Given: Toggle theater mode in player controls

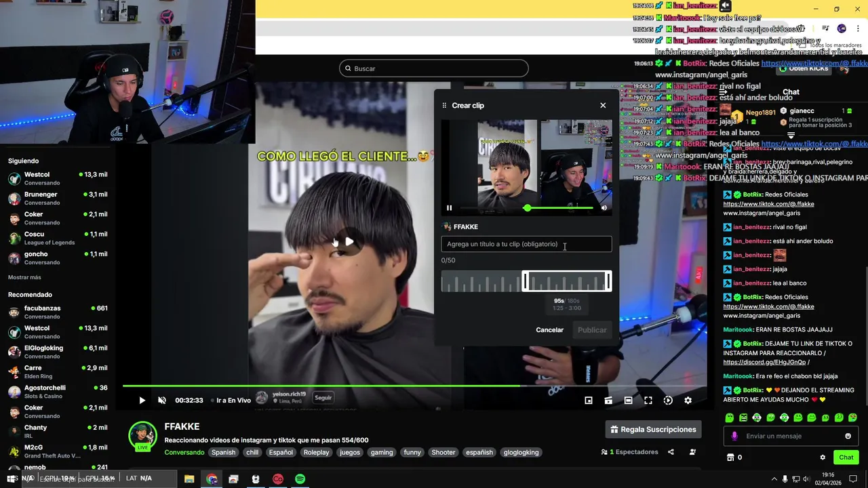Looking at the screenshot, I should (628, 401).
